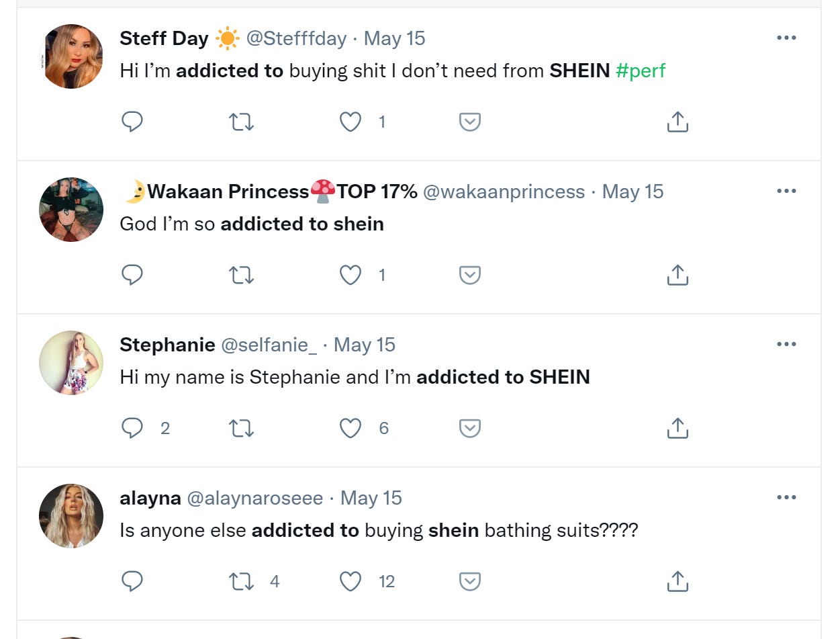This screenshot has width=840, height=639.
Task: Retweet Stephanie's tweet
Action: [x=241, y=428]
